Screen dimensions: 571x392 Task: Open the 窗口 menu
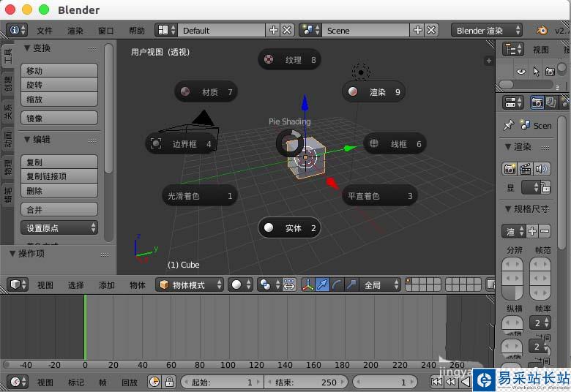[x=105, y=31]
